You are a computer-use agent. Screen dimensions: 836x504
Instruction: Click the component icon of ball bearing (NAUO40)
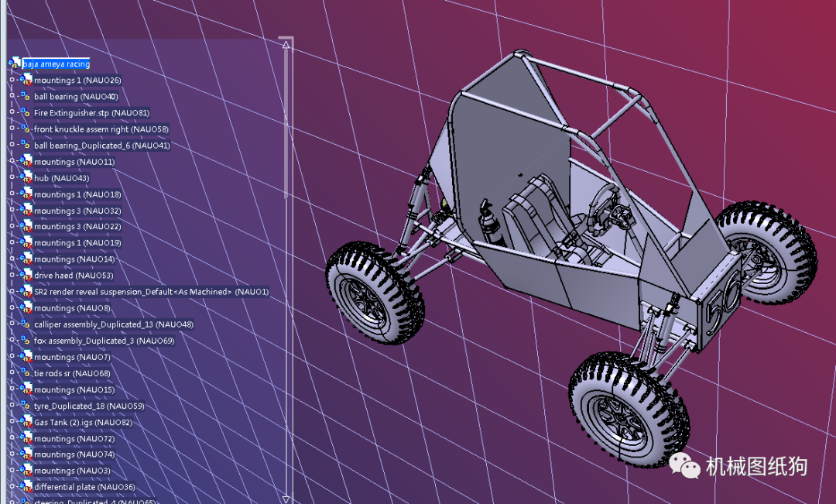coord(26,96)
